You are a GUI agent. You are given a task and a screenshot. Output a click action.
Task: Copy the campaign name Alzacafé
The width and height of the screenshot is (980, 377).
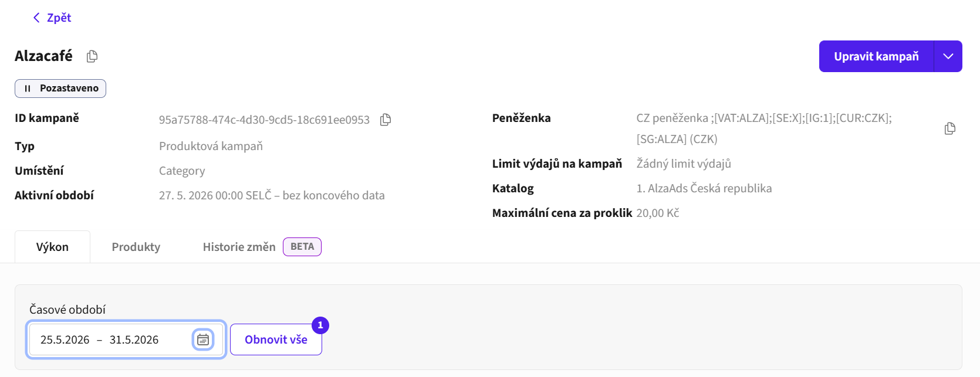92,56
